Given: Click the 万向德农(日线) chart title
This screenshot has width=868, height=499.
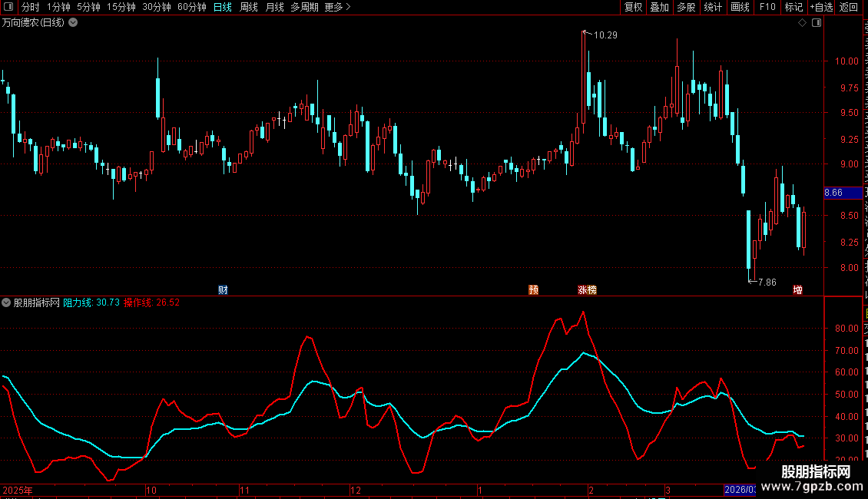Looking at the screenshot, I should click(x=33, y=23).
